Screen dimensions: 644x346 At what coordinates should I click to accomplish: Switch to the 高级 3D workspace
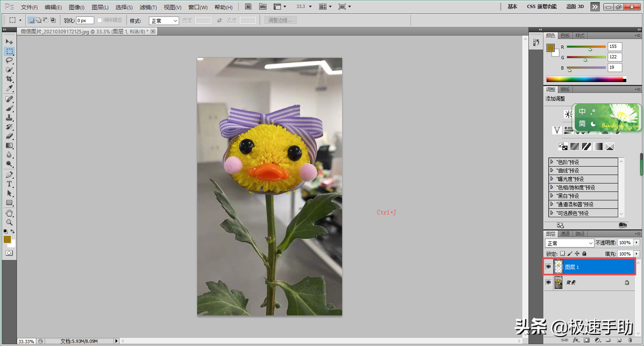coord(575,6)
